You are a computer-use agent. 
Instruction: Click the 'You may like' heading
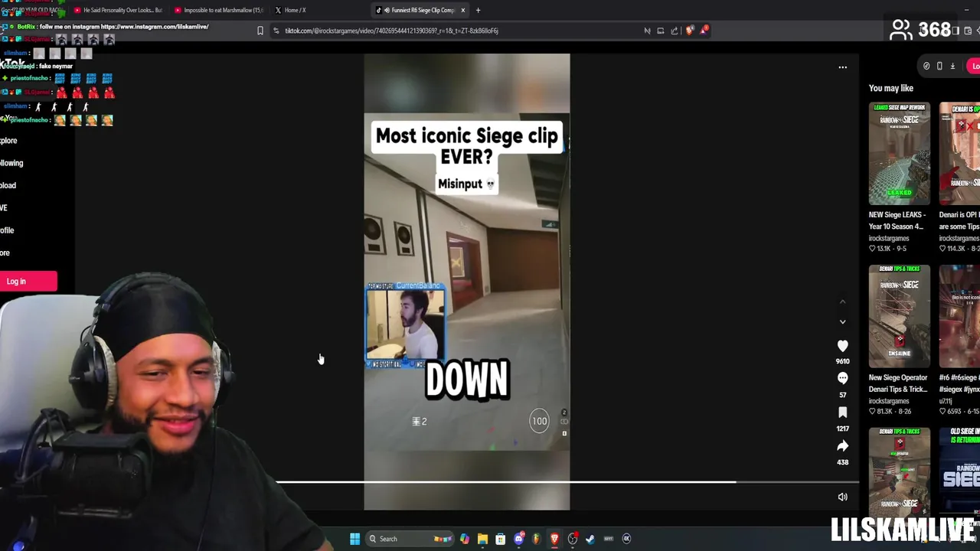coord(890,88)
